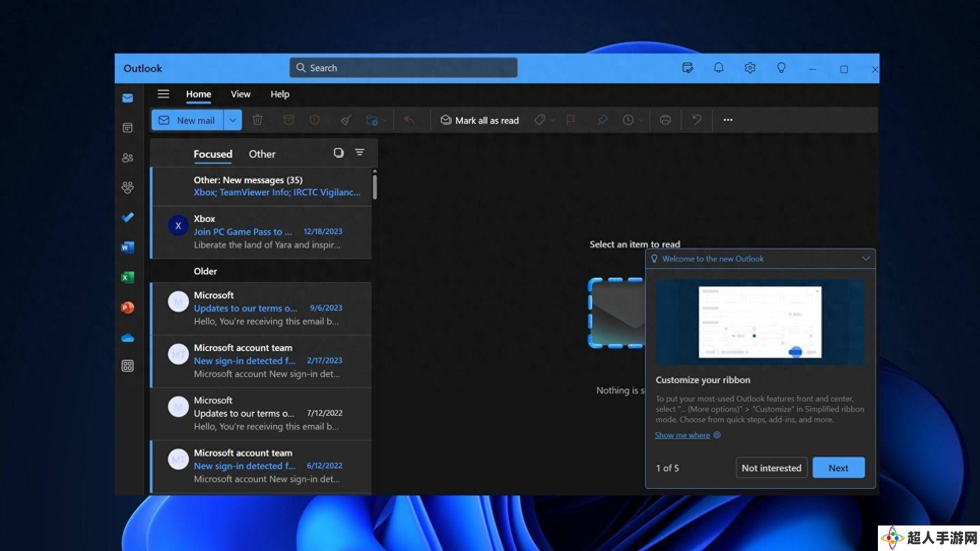Open the message list Filter icon
The width and height of the screenshot is (980, 551).
[360, 153]
